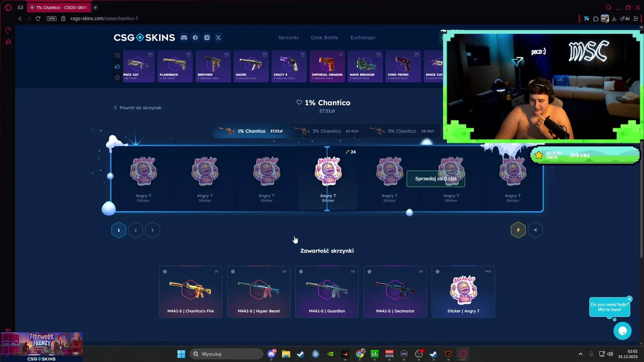This screenshot has height=362, width=644.
Task: Click info icon on Guardian card
Action: pyautogui.click(x=301, y=271)
